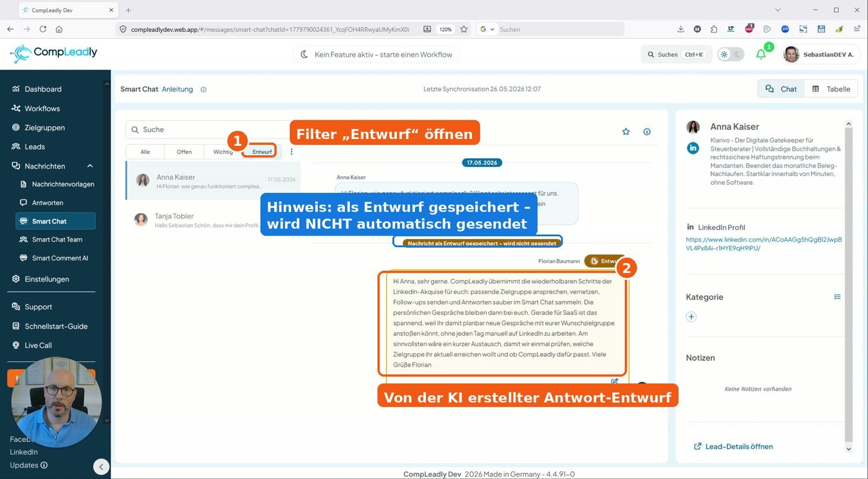
Task: Open the three-dot filter options menu
Action: [292, 152]
